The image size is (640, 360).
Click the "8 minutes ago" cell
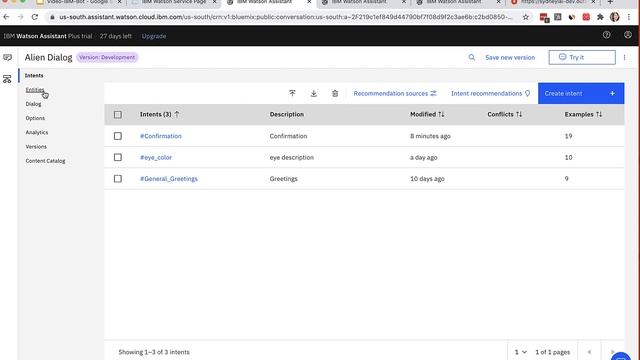(430, 136)
